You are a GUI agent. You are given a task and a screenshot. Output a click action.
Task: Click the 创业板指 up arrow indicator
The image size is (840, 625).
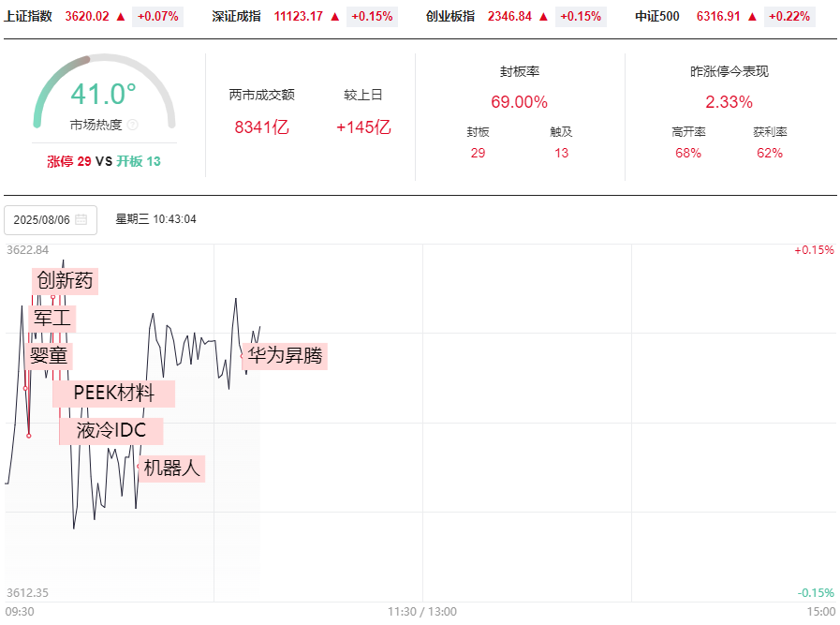(543, 16)
